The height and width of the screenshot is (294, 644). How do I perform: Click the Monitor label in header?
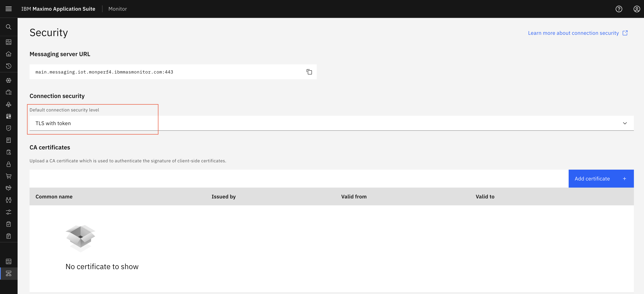[117, 9]
